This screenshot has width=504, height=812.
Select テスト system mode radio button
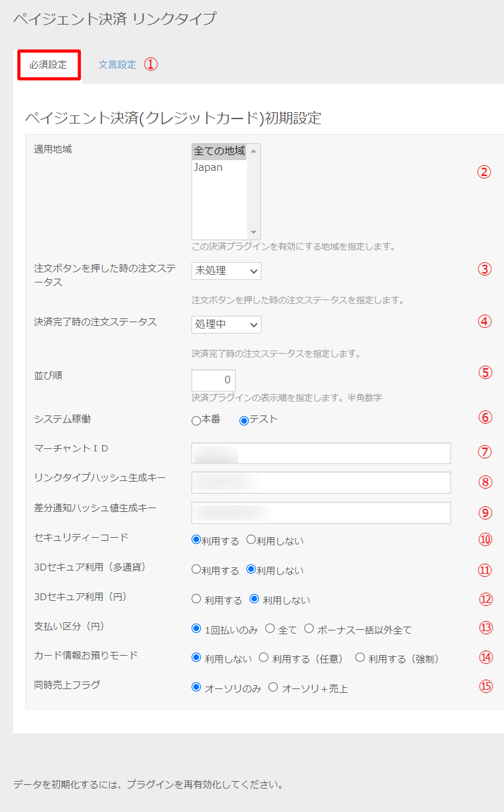[x=244, y=420]
